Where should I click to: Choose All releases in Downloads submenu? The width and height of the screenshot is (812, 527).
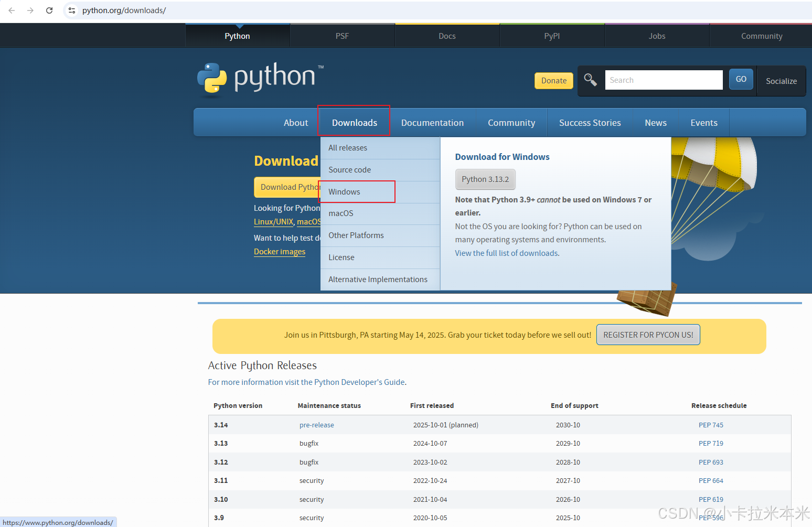coord(380,148)
